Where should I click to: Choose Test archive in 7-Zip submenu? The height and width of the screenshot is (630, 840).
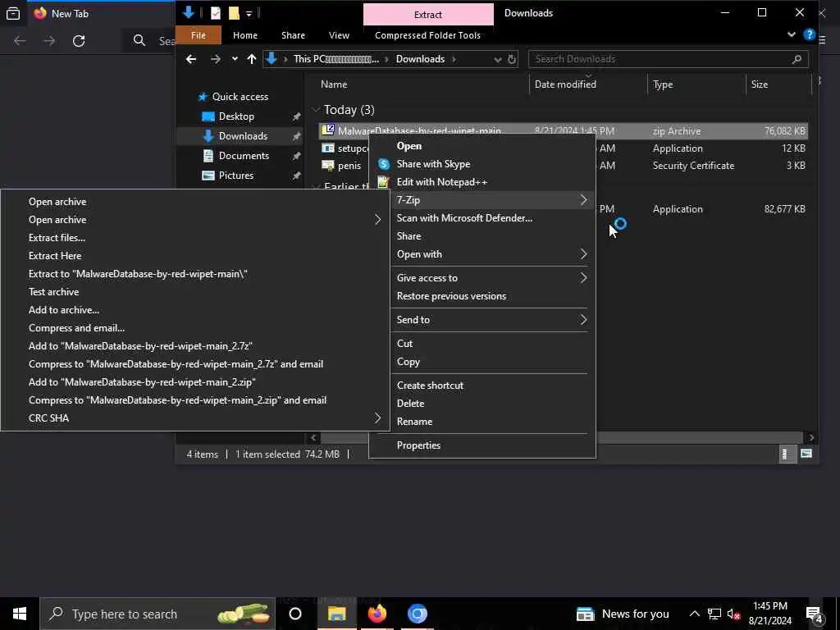[x=53, y=292]
